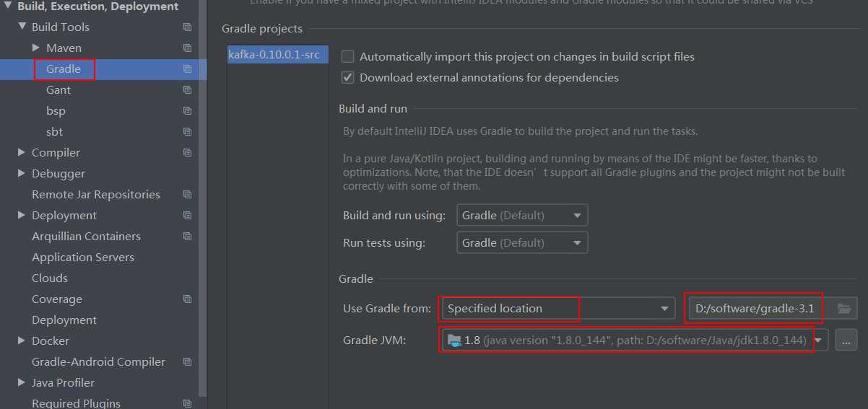Expand the Debugger tree node
The image size is (868, 409).
22,174
